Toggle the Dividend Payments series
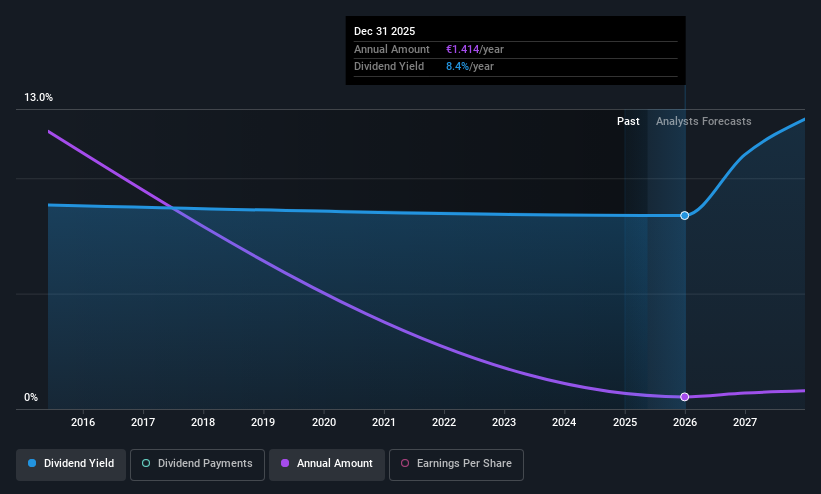 pyautogui.click(x=197, y=464)
